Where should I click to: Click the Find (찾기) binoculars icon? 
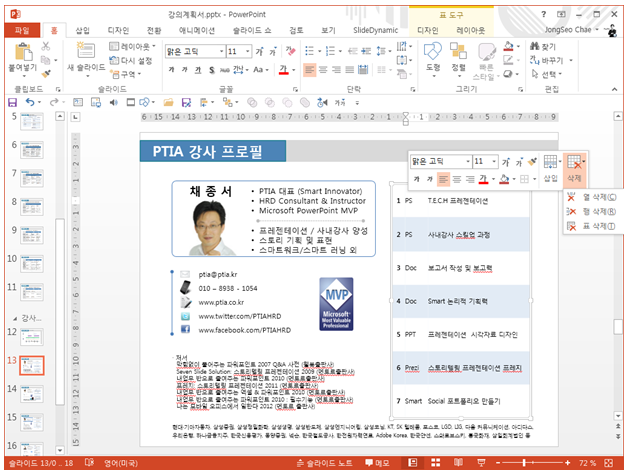click(534, 46)
